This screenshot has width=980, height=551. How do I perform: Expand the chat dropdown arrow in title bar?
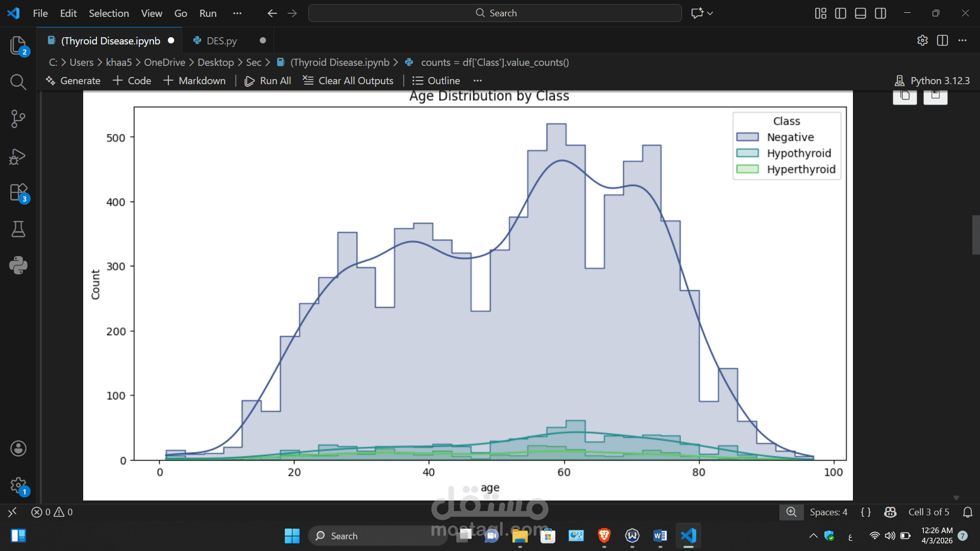point(710,13)
